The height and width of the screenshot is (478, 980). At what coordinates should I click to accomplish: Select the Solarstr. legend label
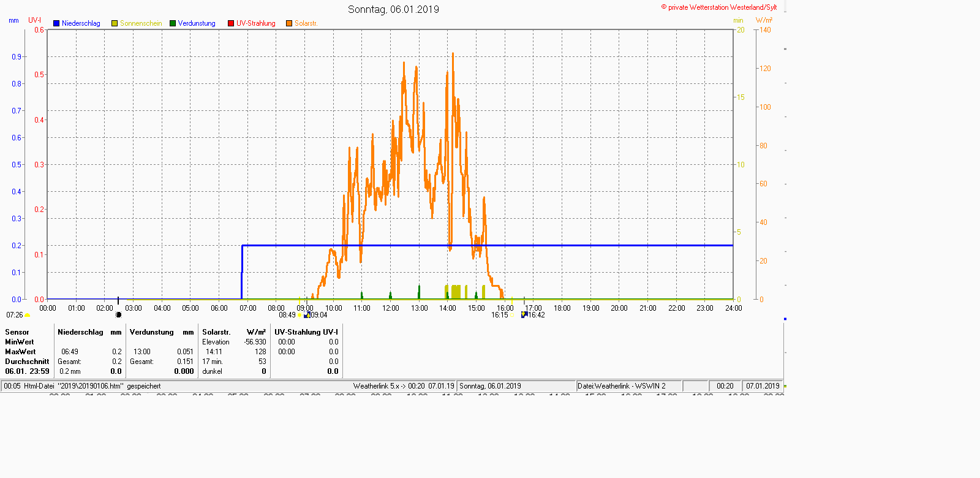[306, 23]
